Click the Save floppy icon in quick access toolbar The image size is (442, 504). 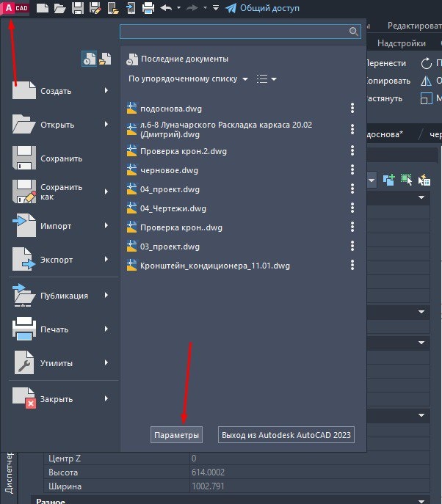[78, 8]
